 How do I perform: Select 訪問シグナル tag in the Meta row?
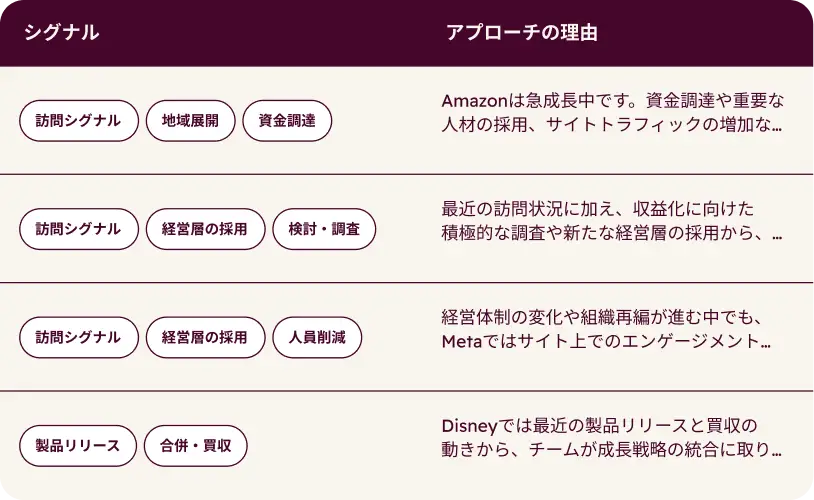pos(78,337)
